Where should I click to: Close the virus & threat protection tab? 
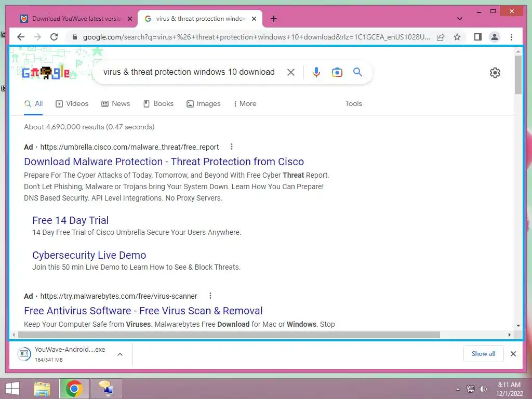[x=254, y=19]
